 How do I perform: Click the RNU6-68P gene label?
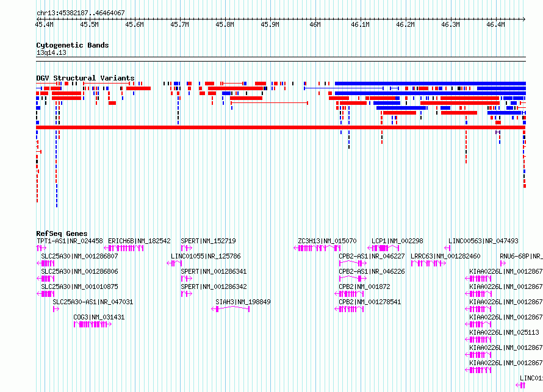coord(521,257)
